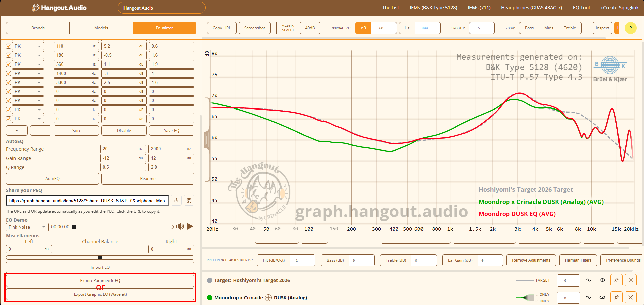Click the yellow help question mark

630,28
